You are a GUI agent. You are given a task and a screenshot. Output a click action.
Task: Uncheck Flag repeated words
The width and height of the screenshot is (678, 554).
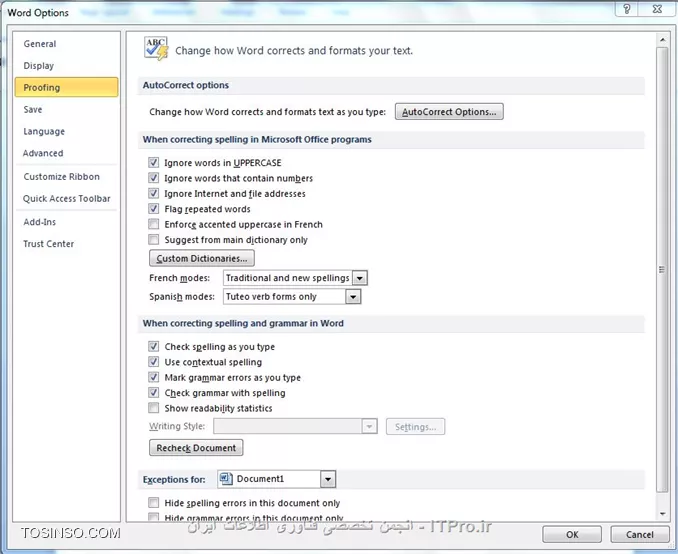(x=154, y=209)
